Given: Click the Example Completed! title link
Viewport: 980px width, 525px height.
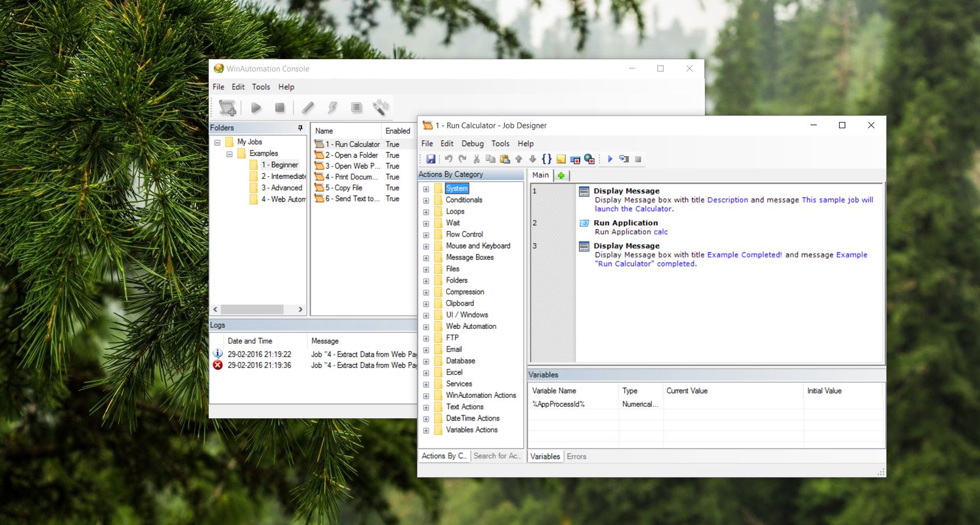Looking at the screenshot, I should tap(745, 255).
